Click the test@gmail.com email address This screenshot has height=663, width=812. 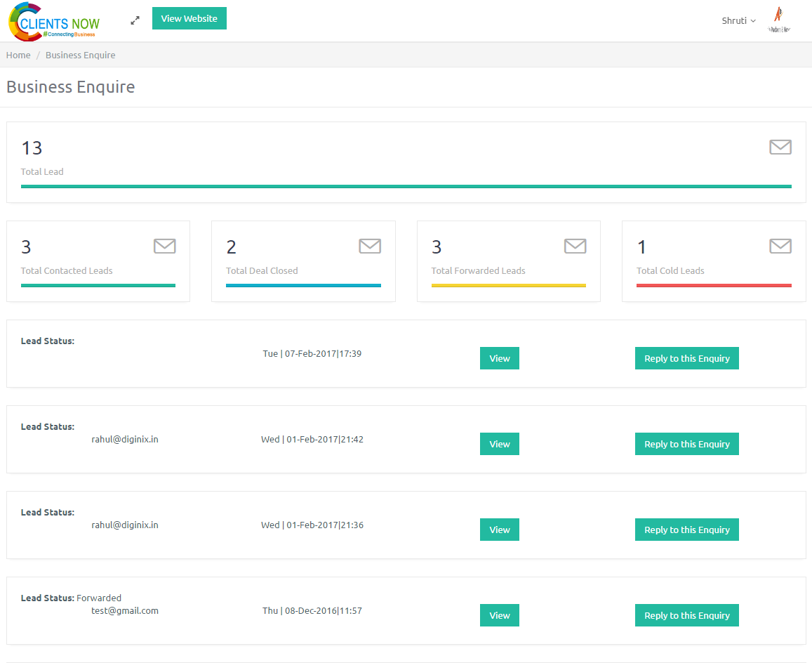tap(125, 610)
